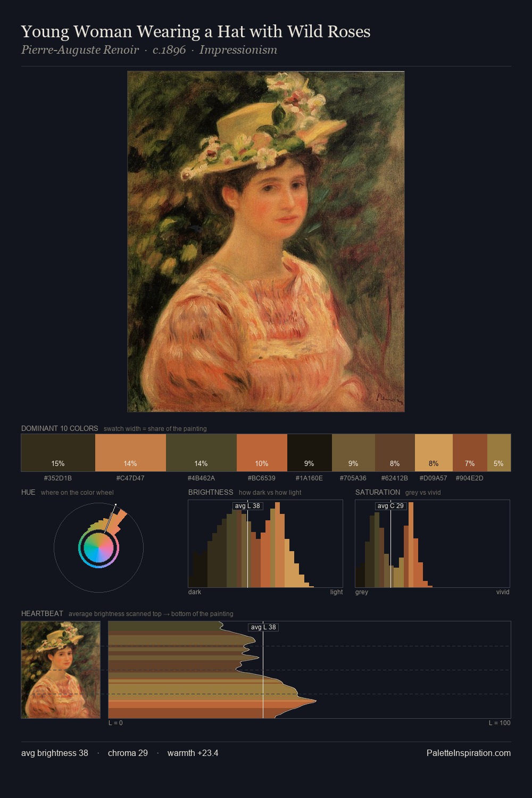Open the PaletteInspiration.com link
Image resolution: width=532 pixels, height=798 pixels.
(469, 753)
